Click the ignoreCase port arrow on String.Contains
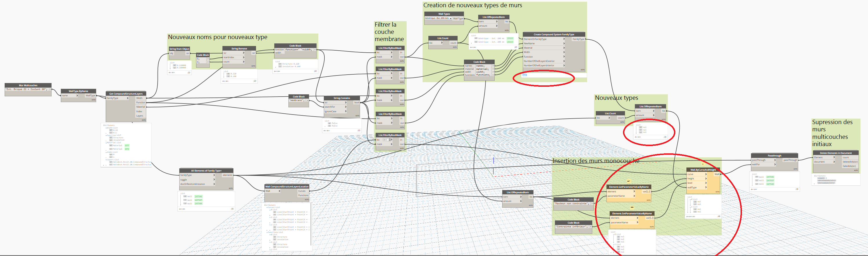The image size is (868, 256). pos(346,111)
